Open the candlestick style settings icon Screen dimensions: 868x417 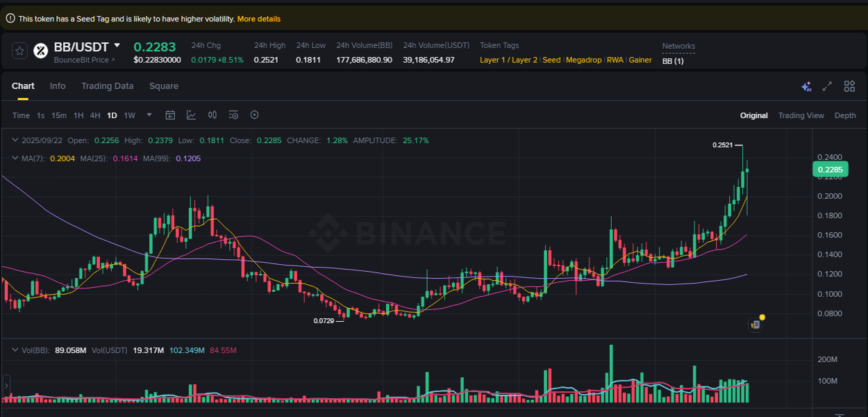[212, 115]
